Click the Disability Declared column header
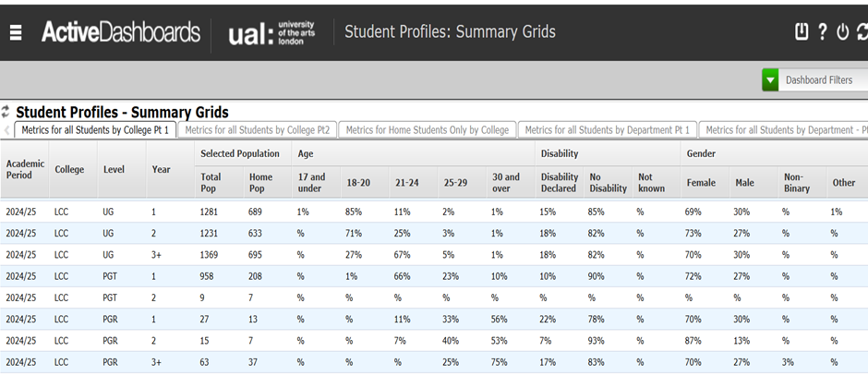 [559, 182]
